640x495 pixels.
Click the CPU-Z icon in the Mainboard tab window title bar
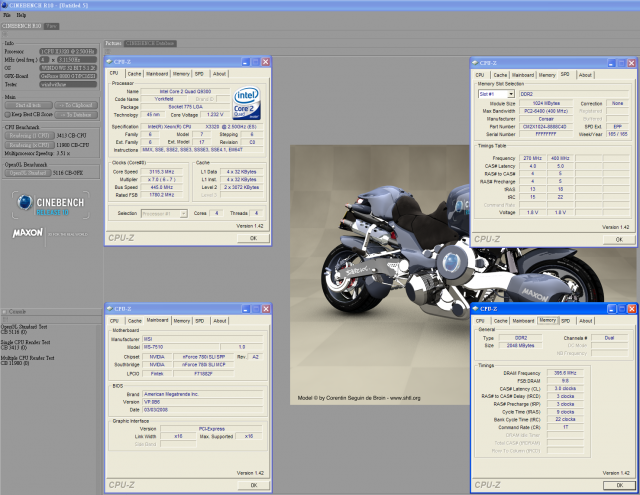click(x=109, y=309)
